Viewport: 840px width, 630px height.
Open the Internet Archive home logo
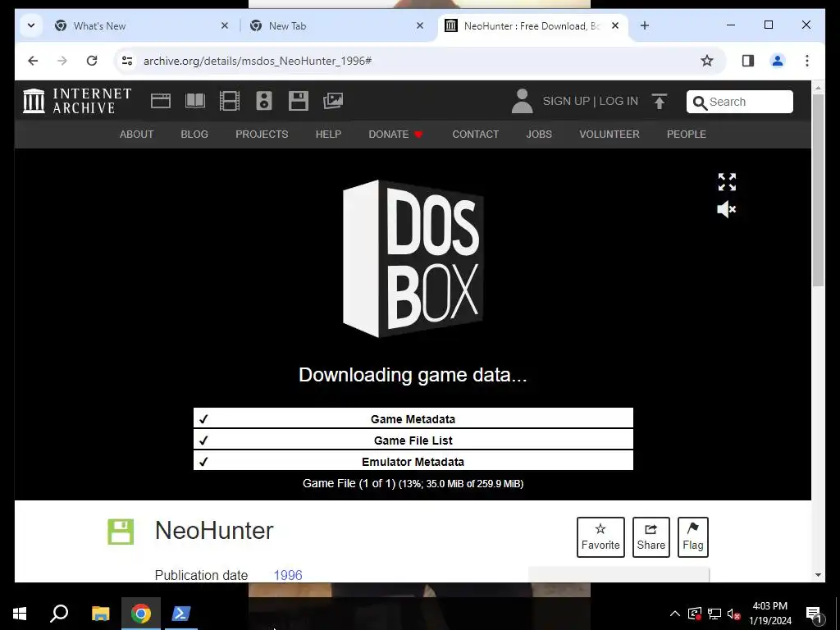tap(77, 101)
